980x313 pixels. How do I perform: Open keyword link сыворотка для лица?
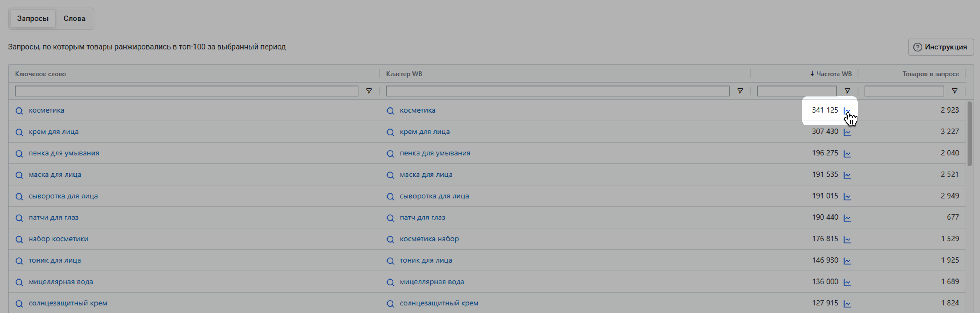coord(63,196)
